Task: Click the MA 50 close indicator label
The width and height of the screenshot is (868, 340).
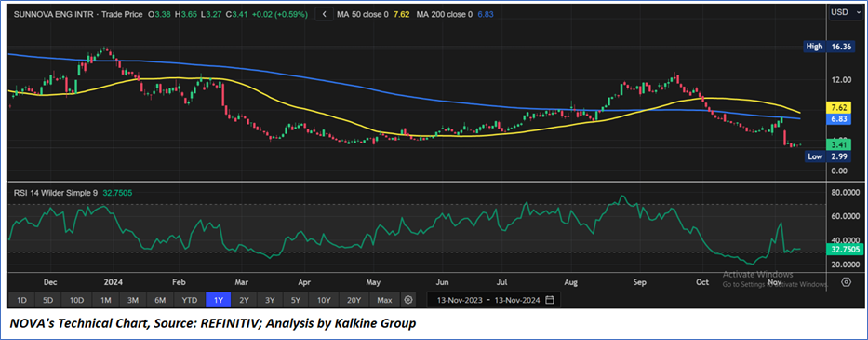Action: pyautogui.click(x=363, y=15)
